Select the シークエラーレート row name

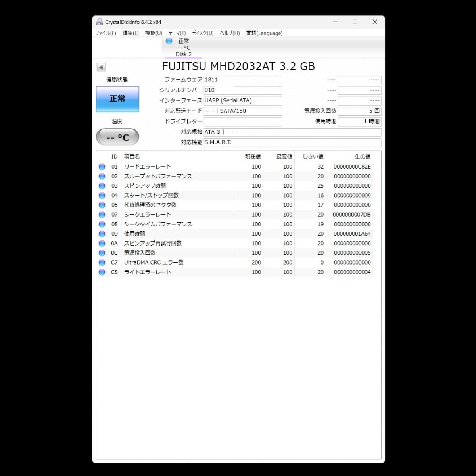[148, 215]
